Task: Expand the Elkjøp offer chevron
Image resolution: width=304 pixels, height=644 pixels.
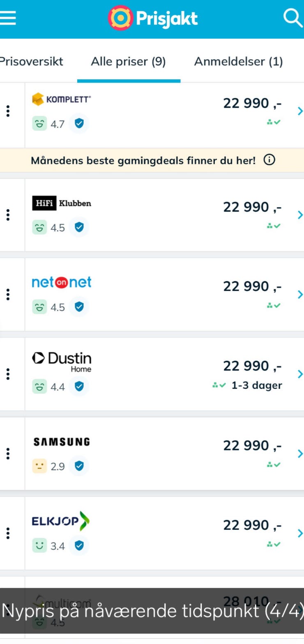Action: 300,533
